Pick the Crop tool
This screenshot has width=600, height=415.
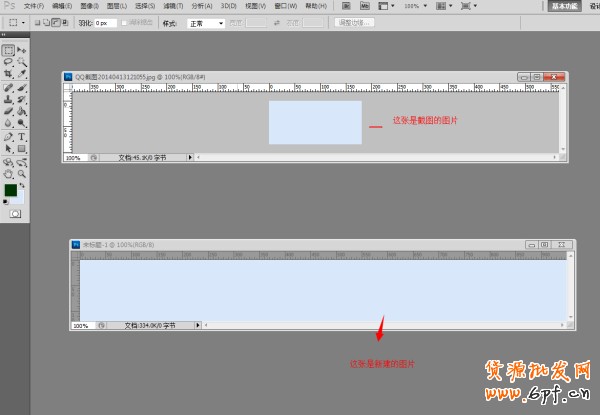(x=8, y=74)
